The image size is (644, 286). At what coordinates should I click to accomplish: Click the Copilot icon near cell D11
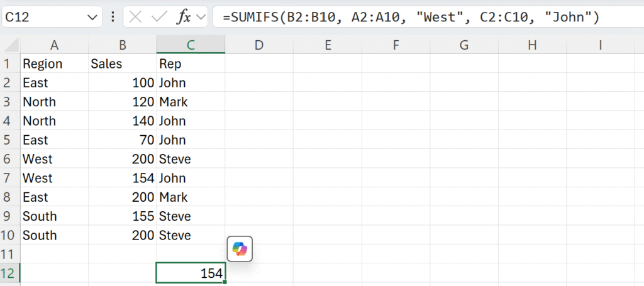click(240, 249)
